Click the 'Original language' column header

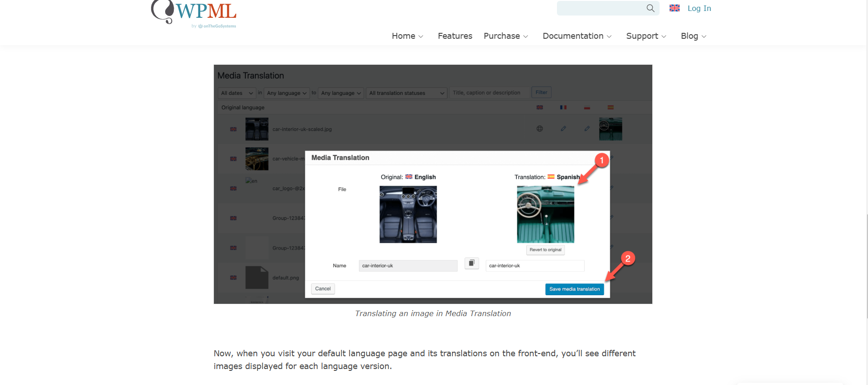pyautogui.click(x=243, y=108)
